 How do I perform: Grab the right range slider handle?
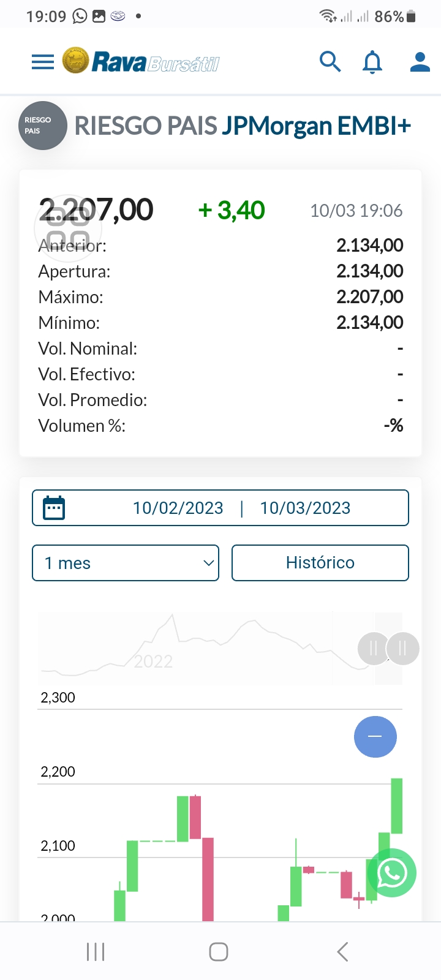[402, 648]
